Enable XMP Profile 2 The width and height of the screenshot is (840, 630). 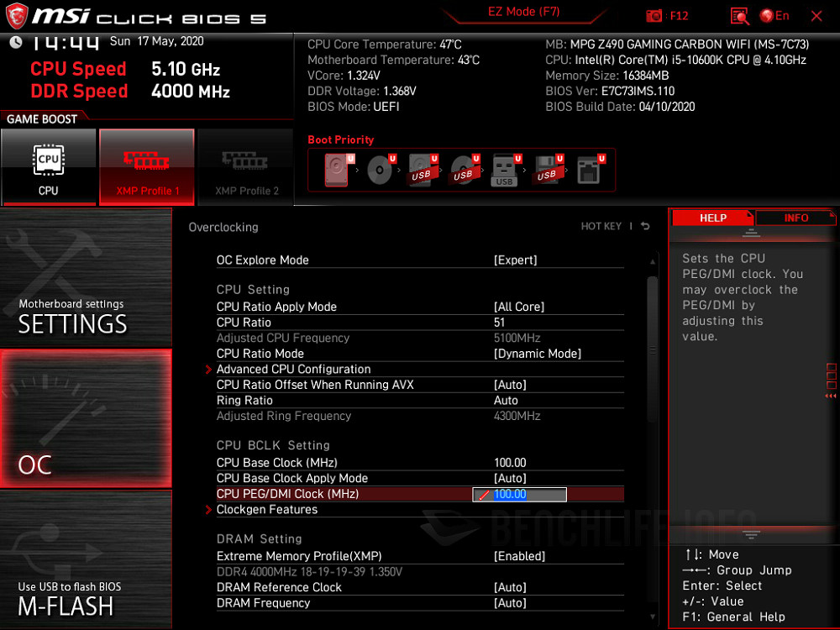click(245, 167)
